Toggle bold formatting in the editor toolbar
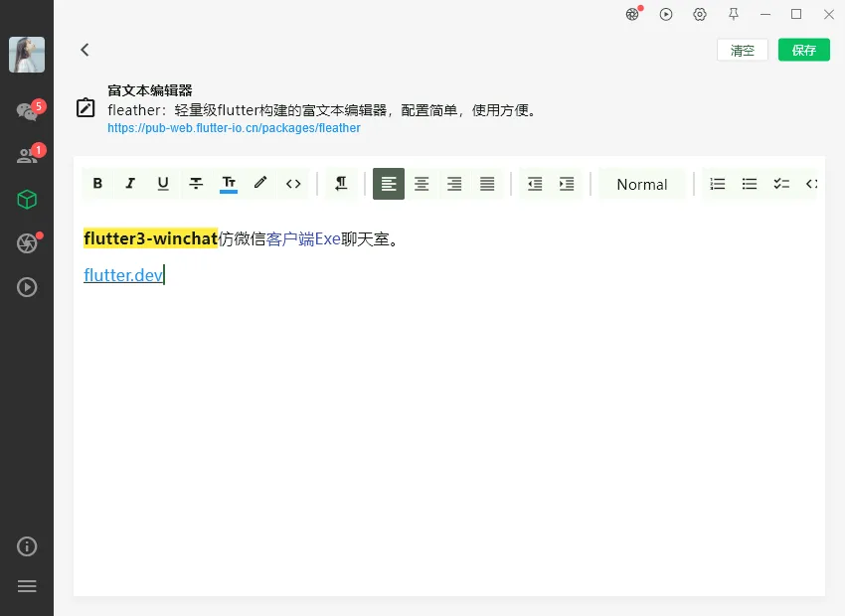Viewport: 845px width, 616px height. pyautogui.click(x=97, y=184)
